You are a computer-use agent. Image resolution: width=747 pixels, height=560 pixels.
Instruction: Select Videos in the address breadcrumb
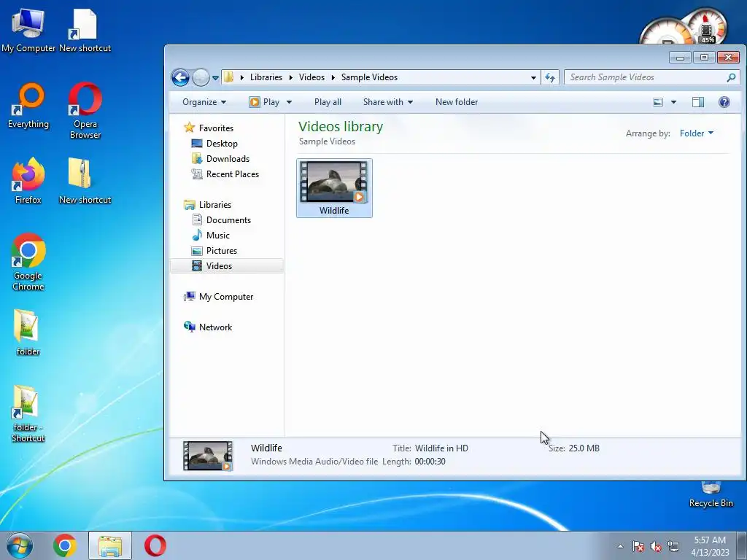click(311, 77)
